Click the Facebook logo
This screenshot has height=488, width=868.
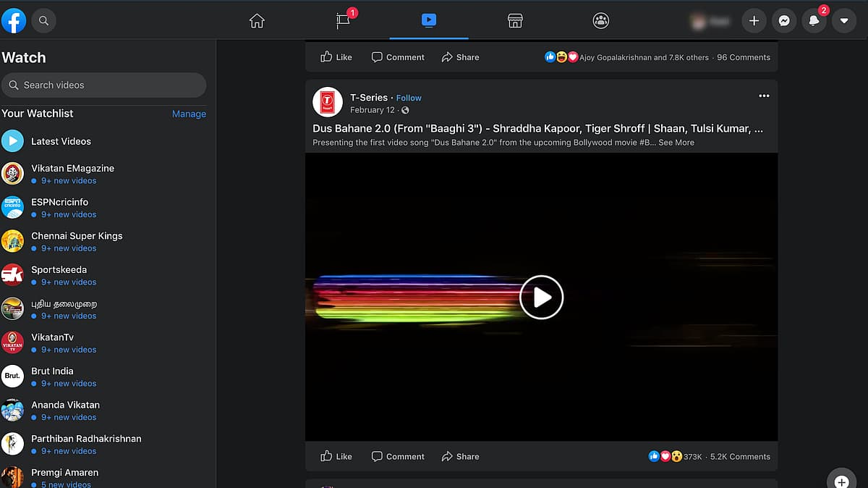pyautogui.click(x=14, y=20)
